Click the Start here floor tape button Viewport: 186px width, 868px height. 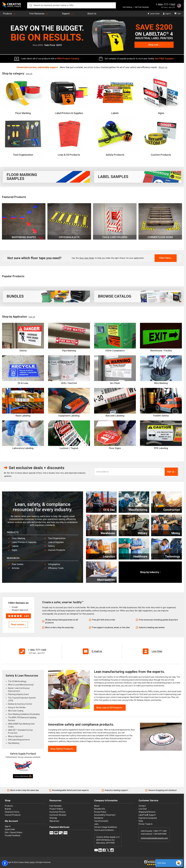(165, 258)
